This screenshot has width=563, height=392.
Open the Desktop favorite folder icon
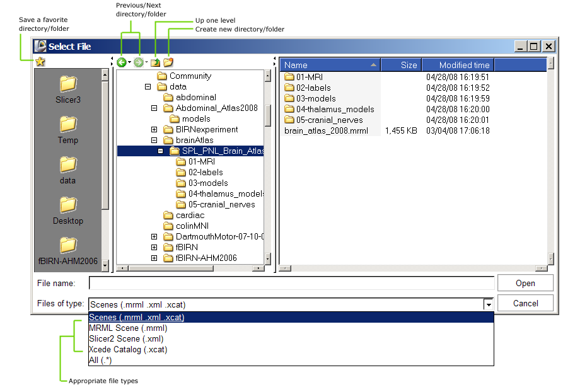point(68,205)
